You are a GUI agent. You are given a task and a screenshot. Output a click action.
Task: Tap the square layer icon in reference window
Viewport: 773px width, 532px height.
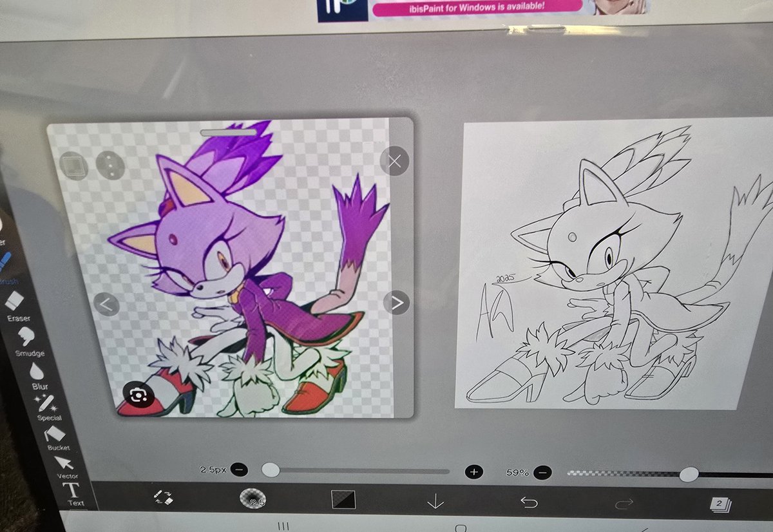pyautogui.click(x=73, y=166)
